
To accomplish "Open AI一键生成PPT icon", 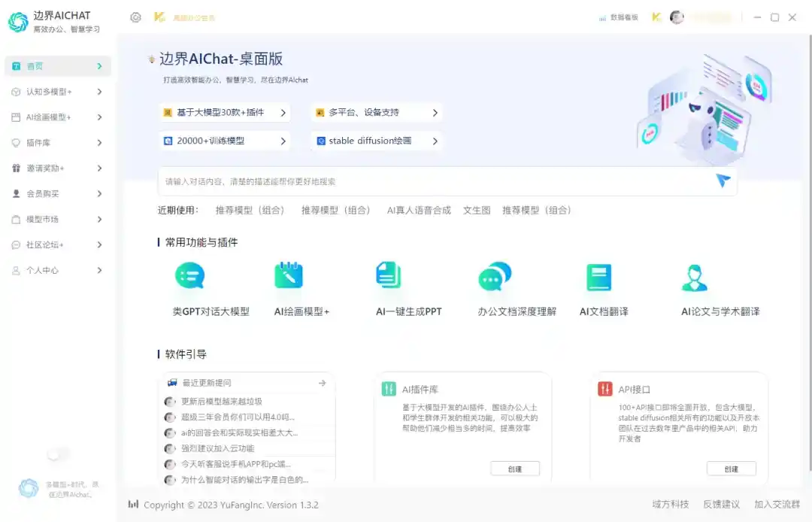I will tap(389, 275).
